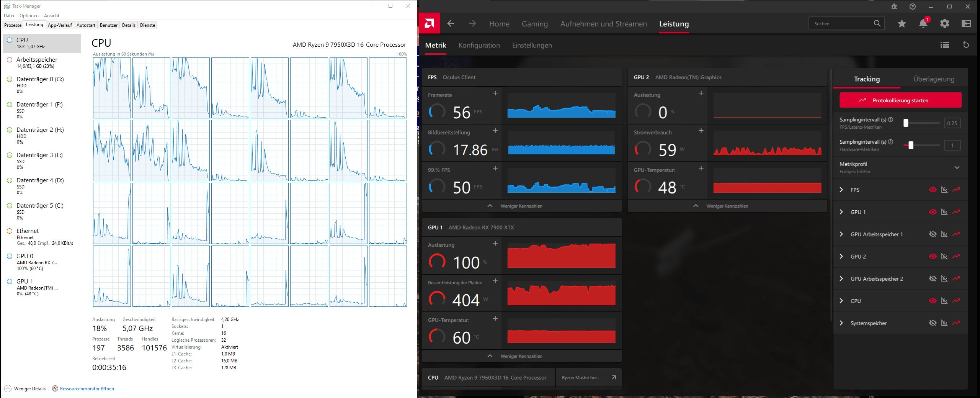
Task: Hide CPU metrics via its eye icon
Action: point(933,301)
